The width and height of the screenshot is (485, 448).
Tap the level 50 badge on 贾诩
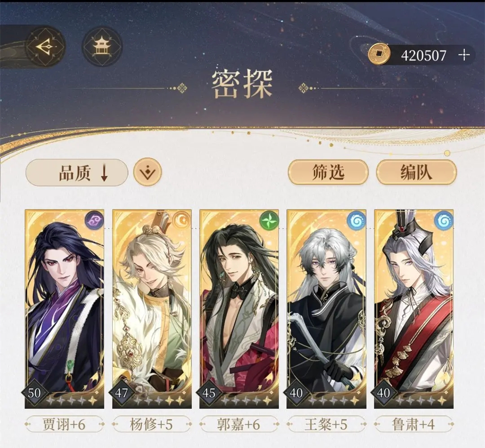34,393
